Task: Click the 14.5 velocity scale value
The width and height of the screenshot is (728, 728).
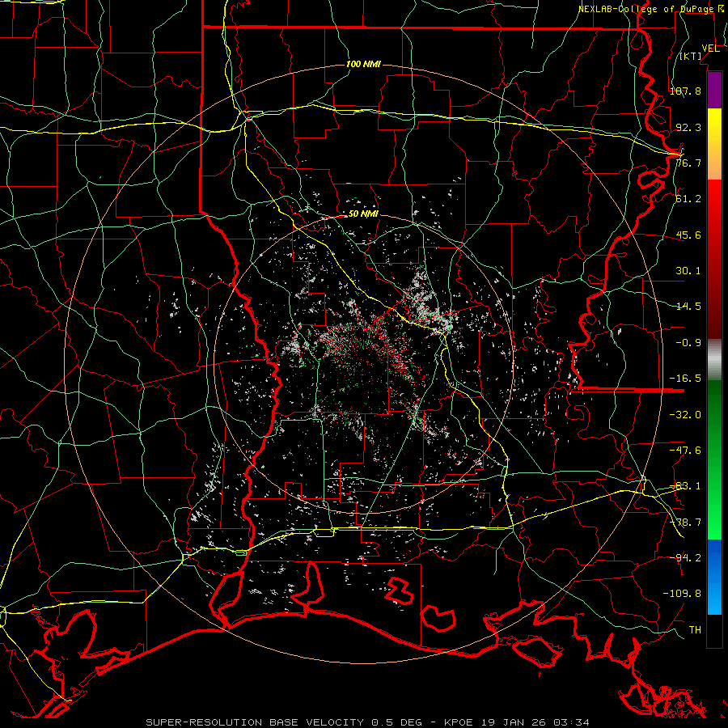Action: tap(688, 307)
